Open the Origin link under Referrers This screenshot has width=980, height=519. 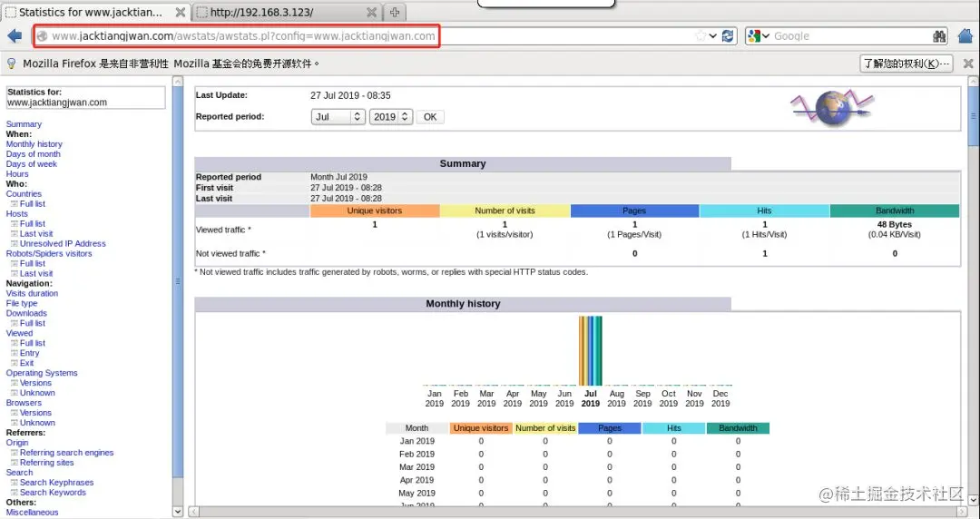pyautogui.click(x=17, y=444)
